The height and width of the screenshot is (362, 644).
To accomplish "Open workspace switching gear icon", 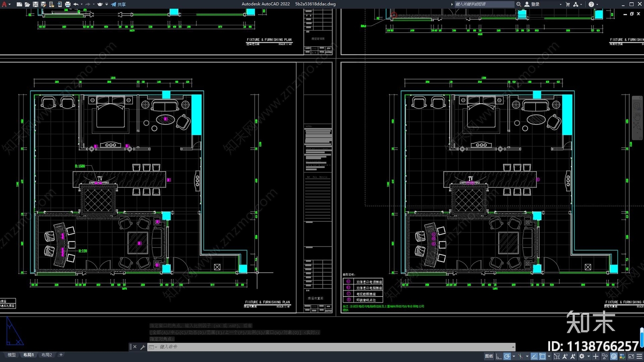I will [582, 356].
